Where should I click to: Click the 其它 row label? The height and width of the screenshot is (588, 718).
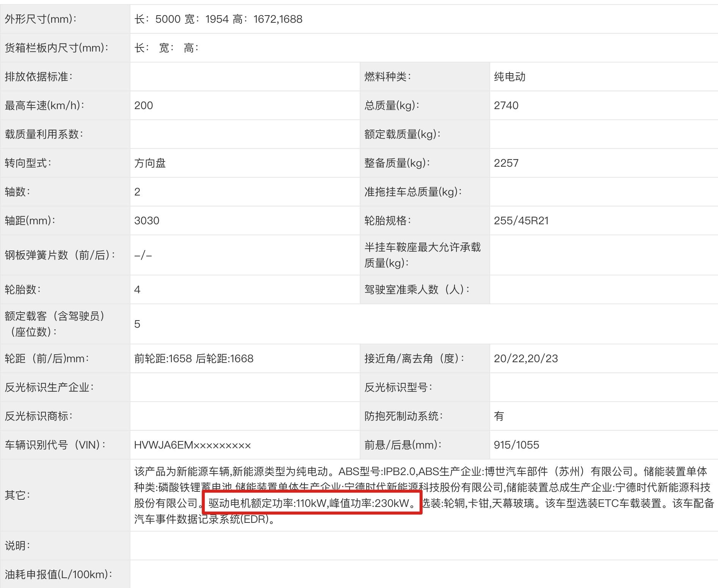[x=17, y=495]
